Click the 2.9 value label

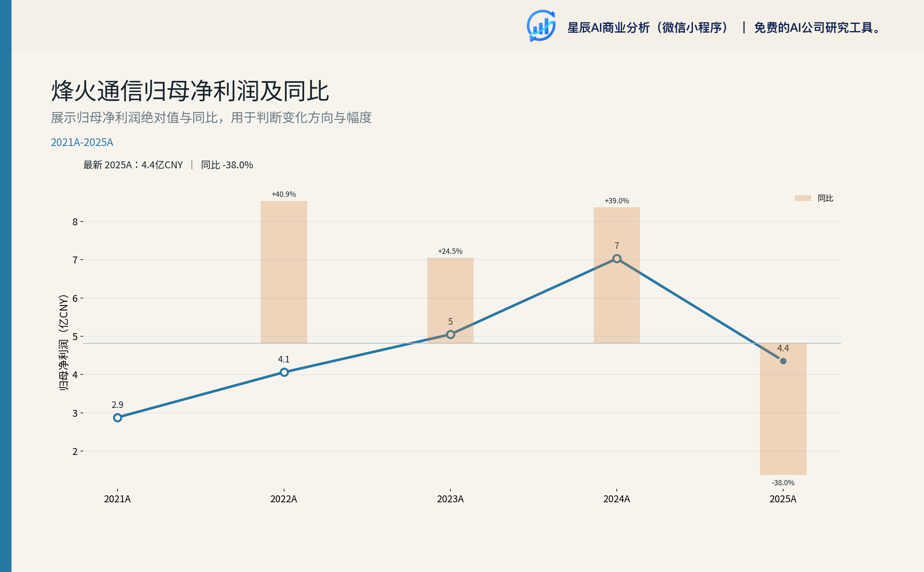point(117,405)
